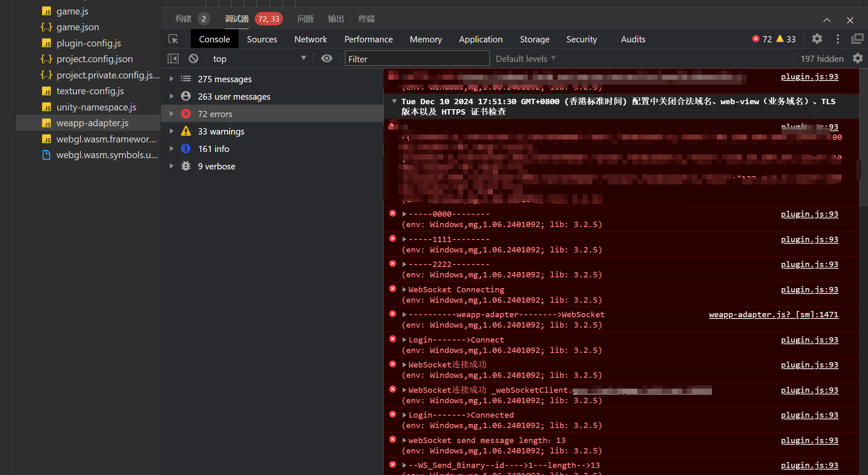The width and height of the screenshot is (868, 475).
Task: Switch to the Network tab
Action: pyautogui.click(x=310, y=39)
